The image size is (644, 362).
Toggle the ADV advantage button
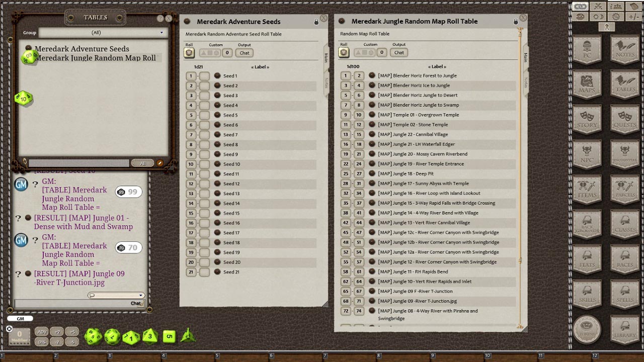(x=42, y=332)
